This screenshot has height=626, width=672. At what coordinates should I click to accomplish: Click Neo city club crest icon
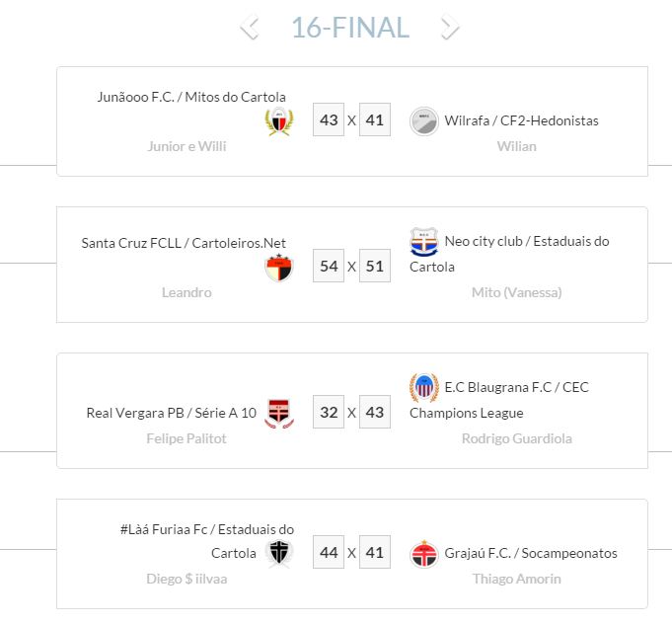click(424, 242)
